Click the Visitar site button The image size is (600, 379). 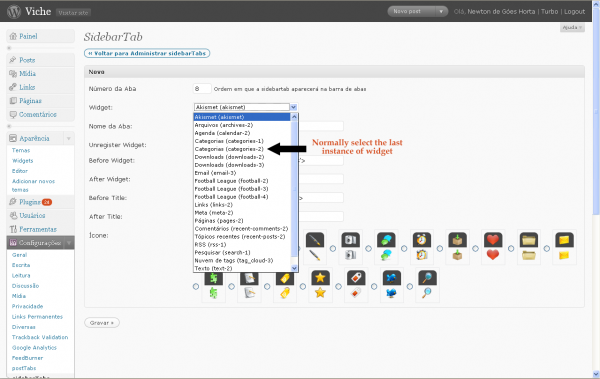[x=73, y=13]
